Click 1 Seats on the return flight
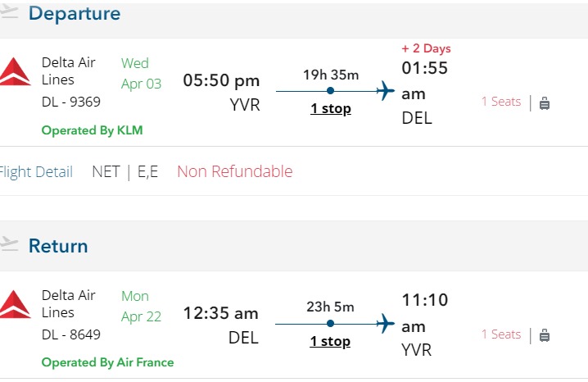The image size is (588, 382). (x=500, y=334)
